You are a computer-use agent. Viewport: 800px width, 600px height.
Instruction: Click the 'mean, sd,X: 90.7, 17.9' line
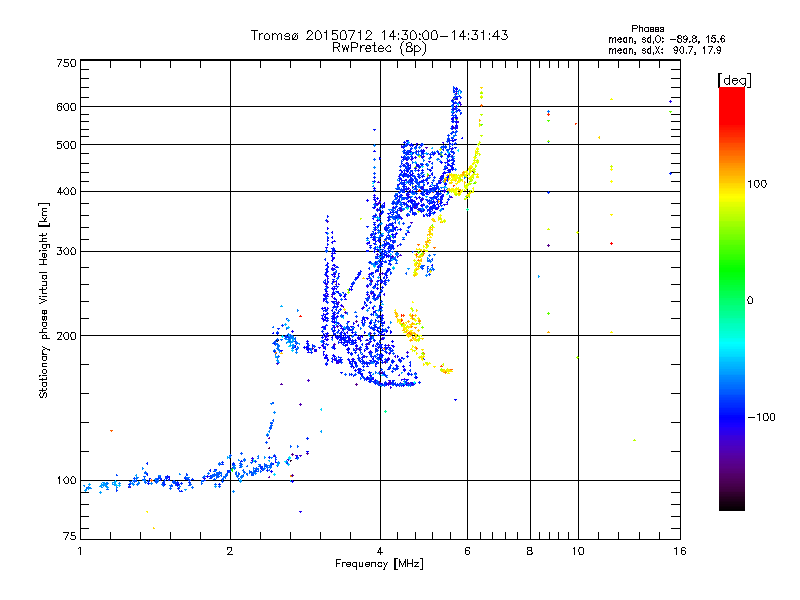pos(664,51)
